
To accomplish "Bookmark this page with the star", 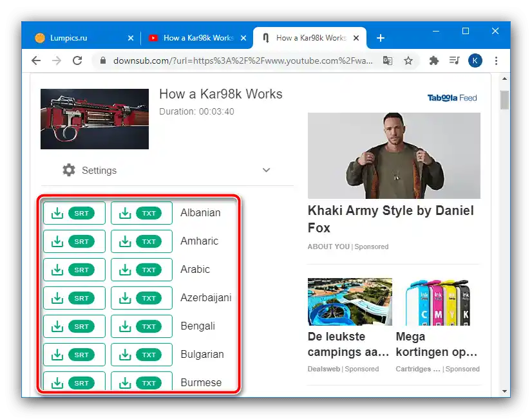I will [x=408, y=61].
